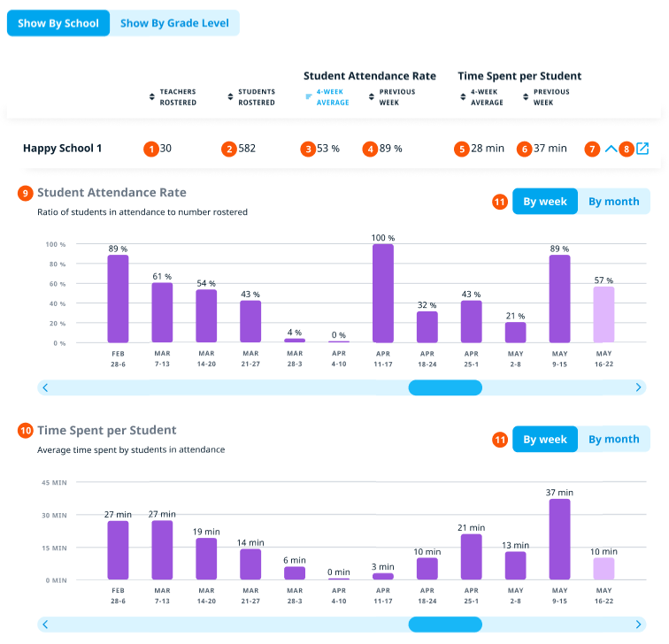Sort by Teachers Rostered column arrows
This screenshot has height=644, width=669.
(x=151, y=97)
